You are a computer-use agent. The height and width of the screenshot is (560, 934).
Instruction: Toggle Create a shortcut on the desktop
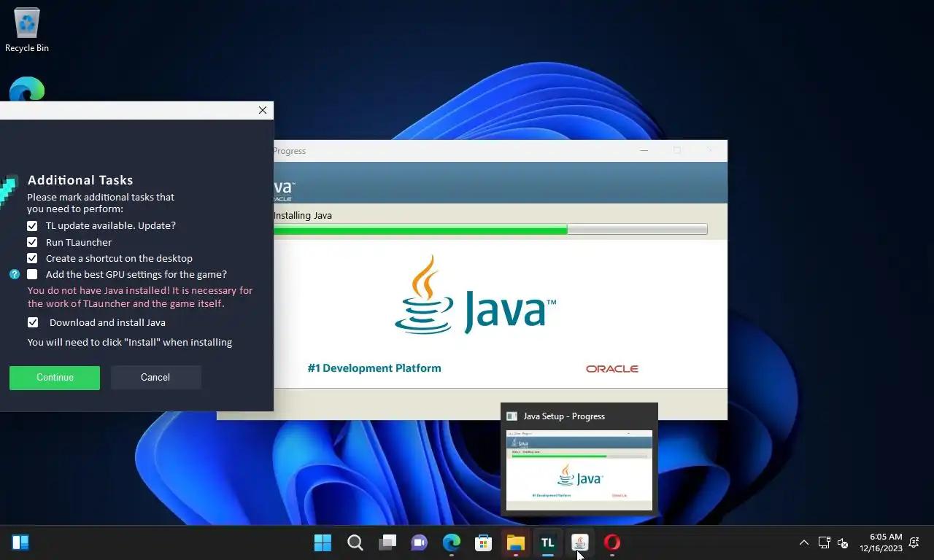point(32,258)
